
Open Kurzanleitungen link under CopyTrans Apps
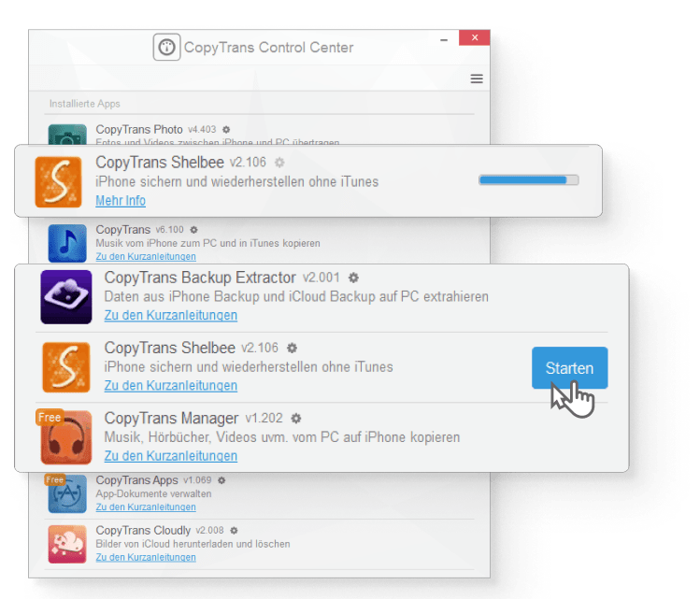[146, 507]
